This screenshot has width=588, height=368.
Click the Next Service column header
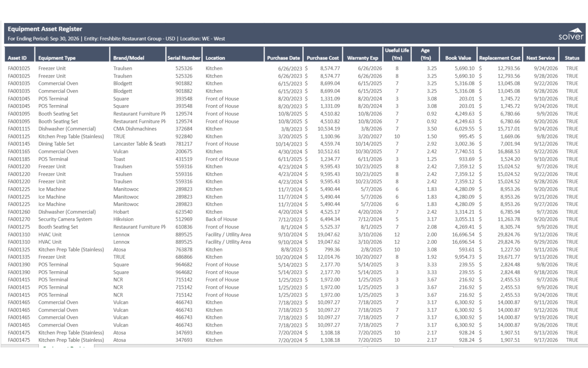click(x=541, y=58)
